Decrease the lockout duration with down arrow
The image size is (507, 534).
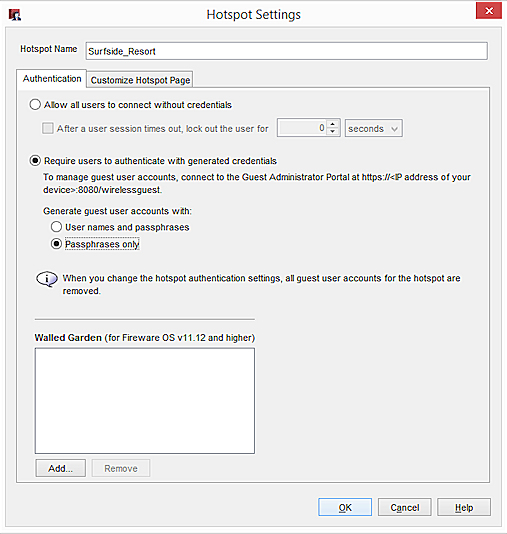tap(333, 132)
